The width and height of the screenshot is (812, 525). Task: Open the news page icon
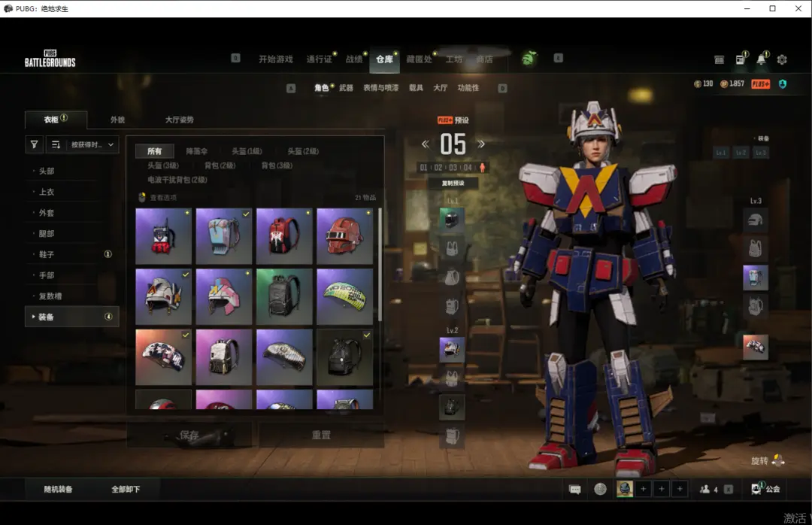741,59
